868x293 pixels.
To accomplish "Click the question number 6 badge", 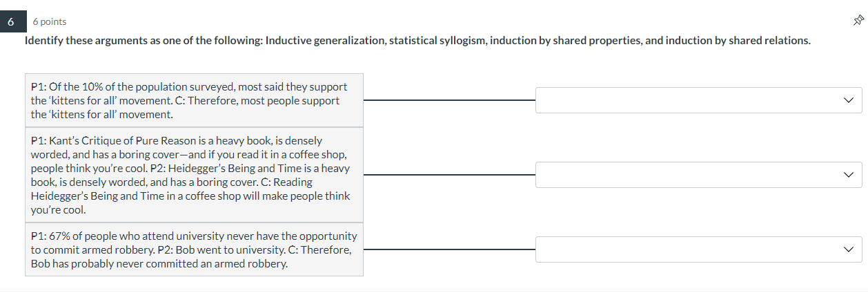I will point(11,21).
